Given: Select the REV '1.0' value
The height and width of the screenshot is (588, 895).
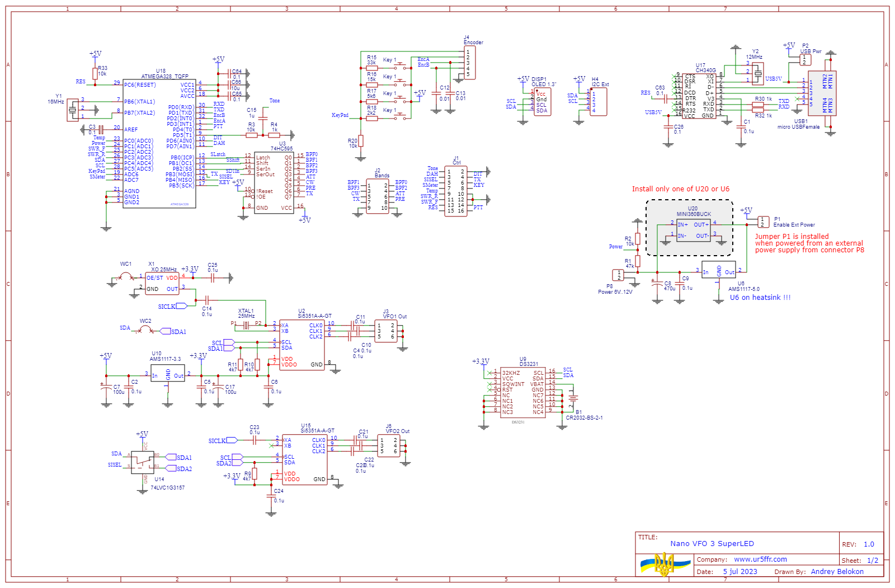Looking at the screenshot, I should coord(869,544).
